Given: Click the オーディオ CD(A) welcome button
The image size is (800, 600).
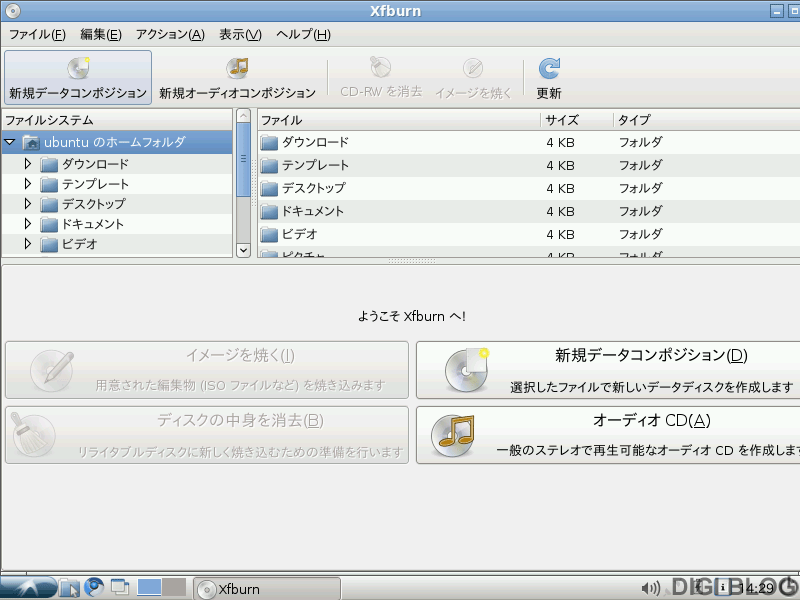Looking at the screenshot, I should [x=608, y=435].
